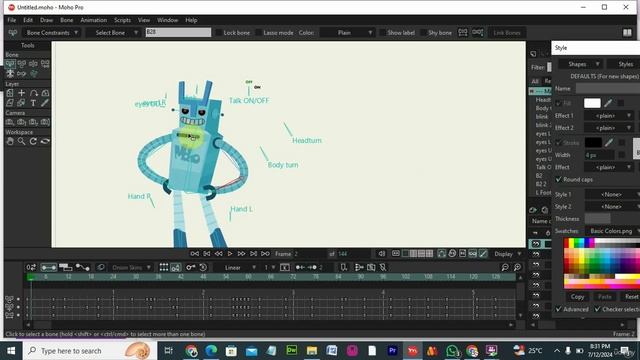The width and height of the screenshot is (640, 360).
Task: Open the Draw menu
Action: [47, 20]
